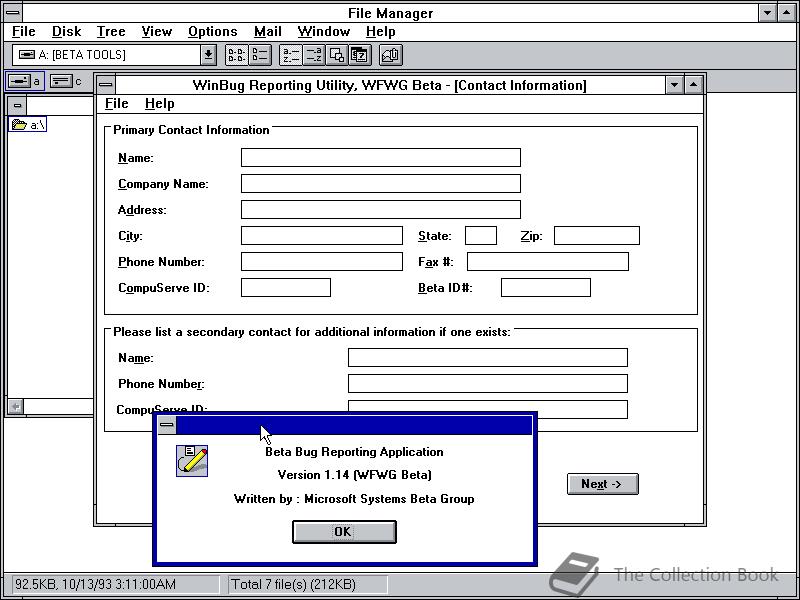This screenshot has width=800, height=600.
Task: Minimize the WinBug Reporting Utility window
Action: [674, 85]
